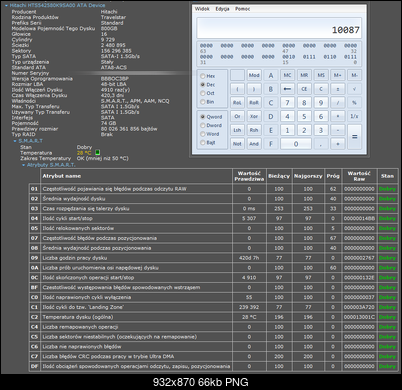Select row C1 Ilość cykli do 'Landing Zone'
Viewport: 402px width, 390px height.
(x=213, y=307)
